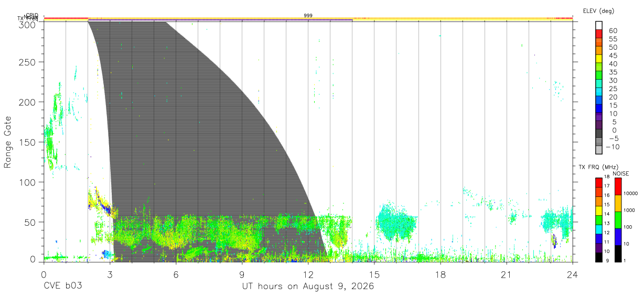Select the red segment of the NOISE color bar
The width and height of the screenshot is (644, 297).
point(617,186)
